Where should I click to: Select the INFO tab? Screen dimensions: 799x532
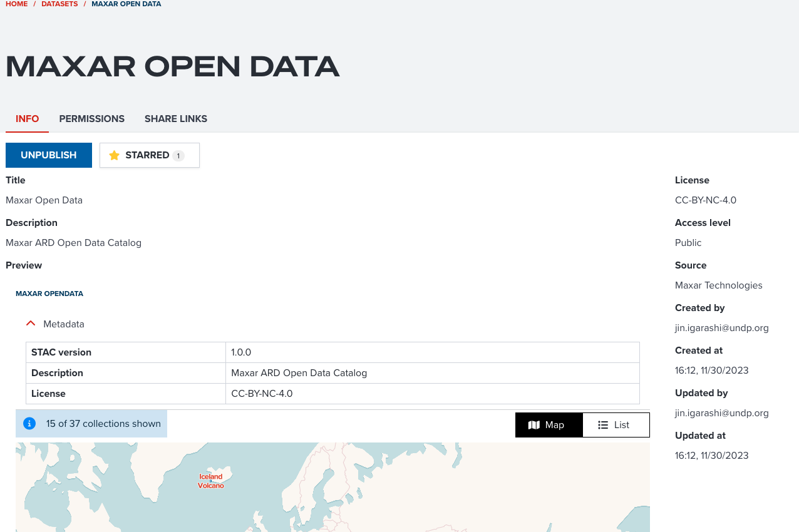tap(27, 118)
